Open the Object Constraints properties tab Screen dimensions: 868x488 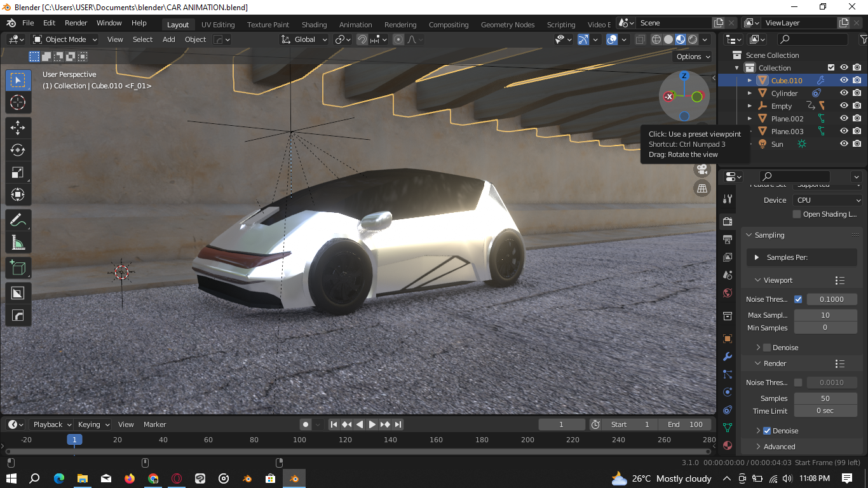[728, 410]
